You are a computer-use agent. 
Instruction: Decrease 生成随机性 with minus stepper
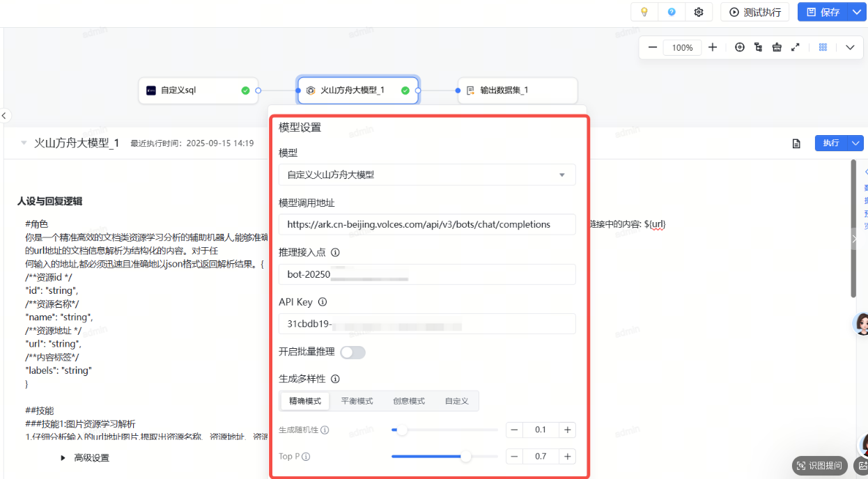click(x=515, y=430)
